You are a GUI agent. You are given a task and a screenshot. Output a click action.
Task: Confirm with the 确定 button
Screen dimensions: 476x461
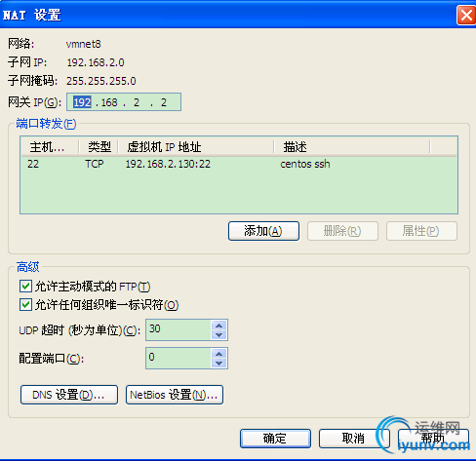275,439
